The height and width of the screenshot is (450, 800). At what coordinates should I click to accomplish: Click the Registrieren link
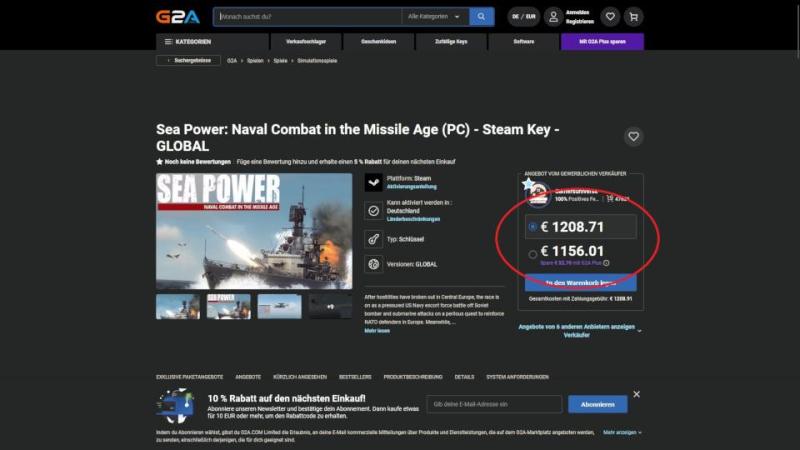coord(580,21)
